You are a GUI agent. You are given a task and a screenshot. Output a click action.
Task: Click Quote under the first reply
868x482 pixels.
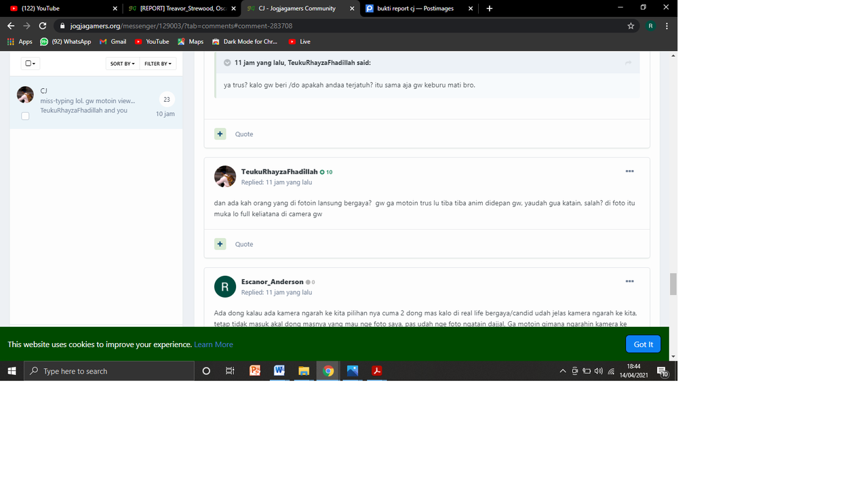click(244, 134)
